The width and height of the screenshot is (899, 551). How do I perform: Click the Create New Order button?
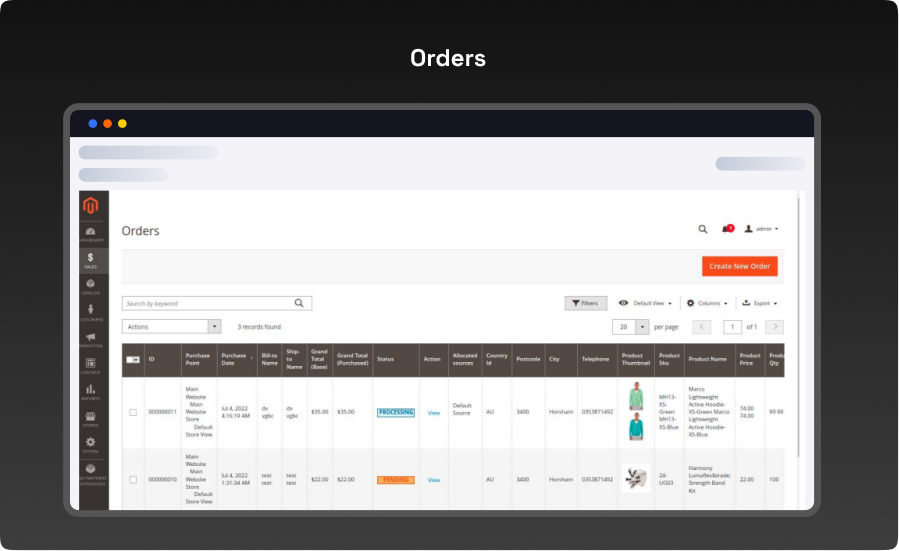pyautogui.click(x=739, y=266)
